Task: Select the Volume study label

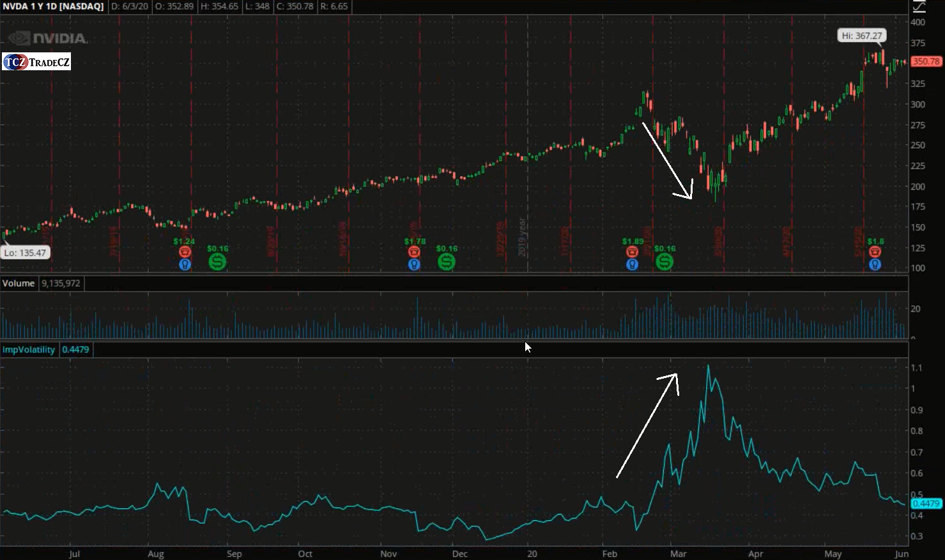Action: 19,283
